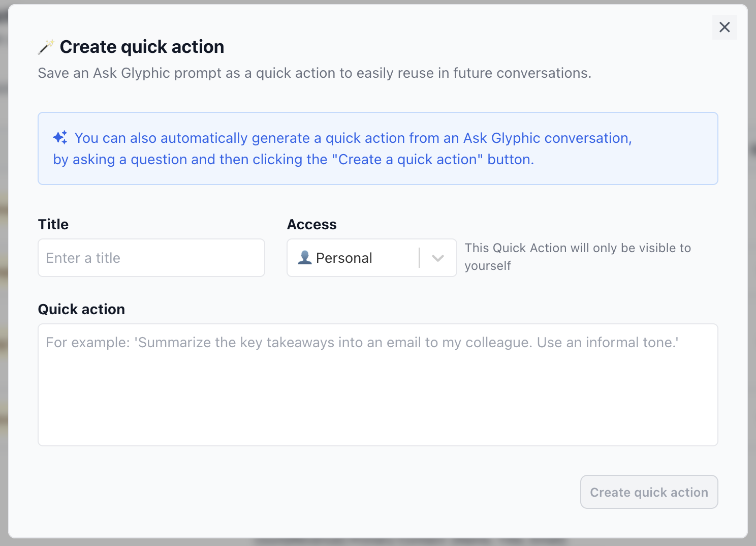Image resolution: width=756 pixels, height=546 pixels.
Task: Click the Title input field
Action: [151, 258]
